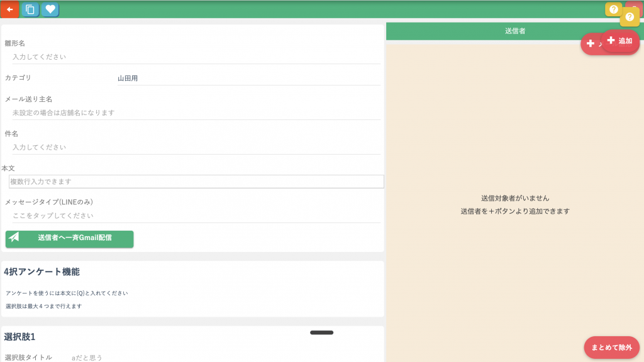Click the paper plane send icon
The width and height of the screenshot is (644, 362).
point(14,237)
